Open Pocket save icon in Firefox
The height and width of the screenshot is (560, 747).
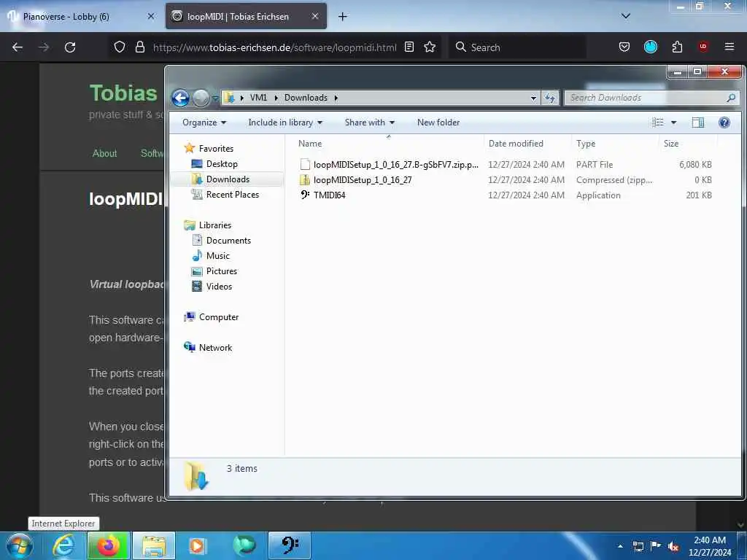[x=624, y=47]
